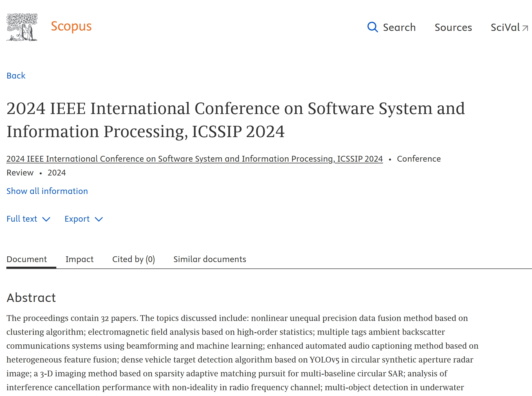The image size is (532, 396).
Task: Click the SciVal external link arrow icon
Action: 525,28
